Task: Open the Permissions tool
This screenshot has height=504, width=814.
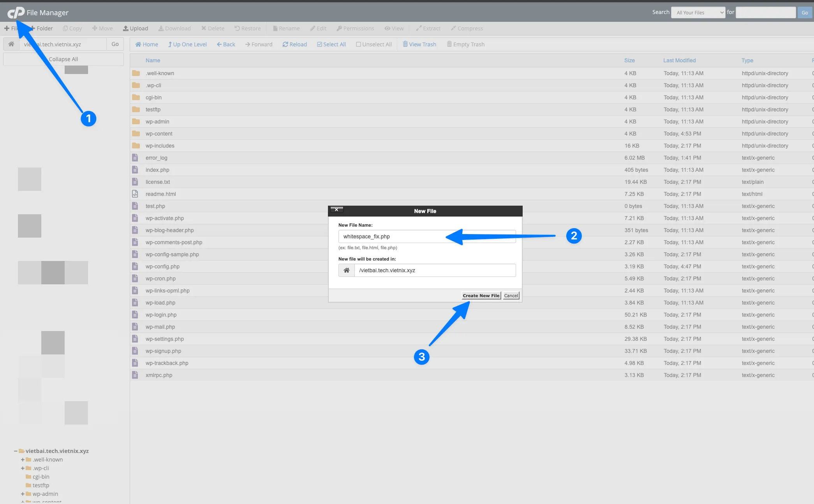Action: point(355,28)
